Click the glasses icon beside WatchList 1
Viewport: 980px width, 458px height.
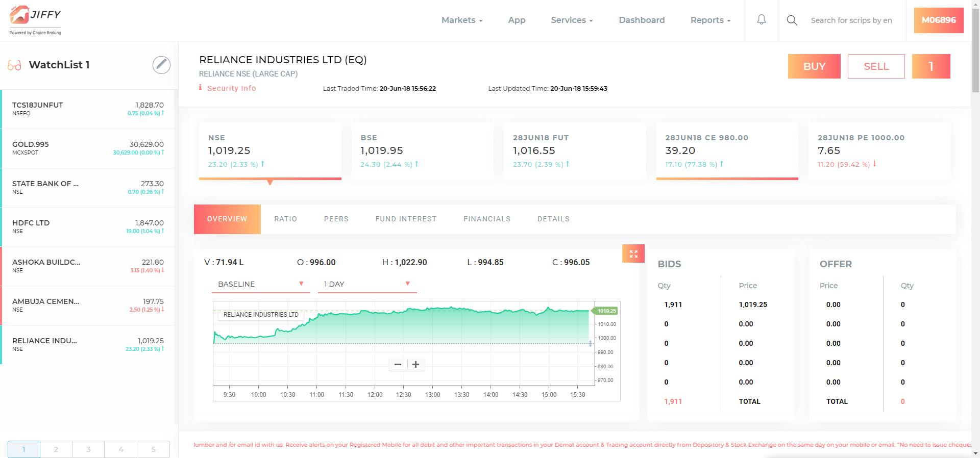(x=14, y=65)
